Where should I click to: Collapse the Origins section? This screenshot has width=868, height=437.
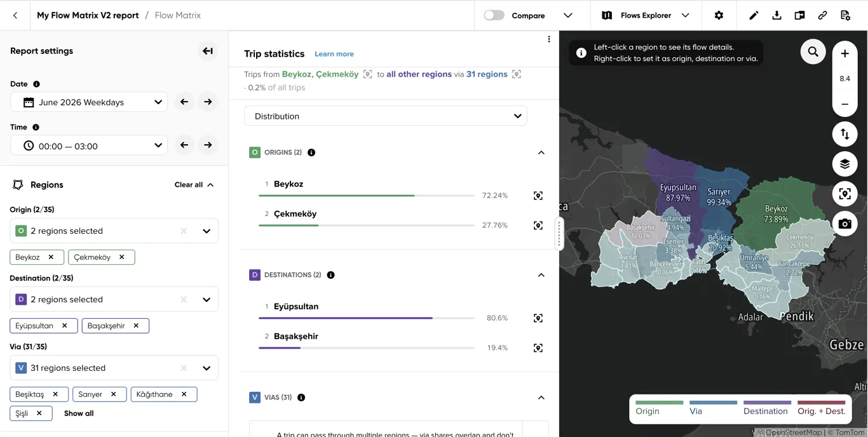pyautogui.click(x=541, y=152)
